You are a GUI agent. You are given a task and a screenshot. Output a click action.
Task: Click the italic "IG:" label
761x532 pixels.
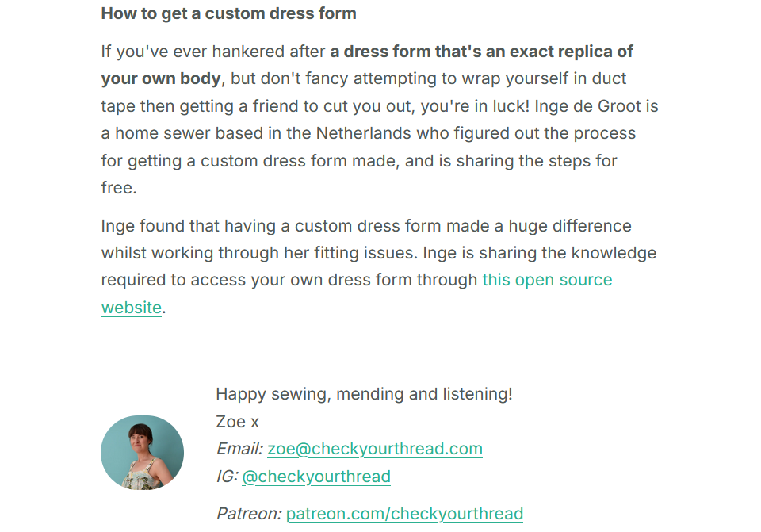(x=228, y=477)
